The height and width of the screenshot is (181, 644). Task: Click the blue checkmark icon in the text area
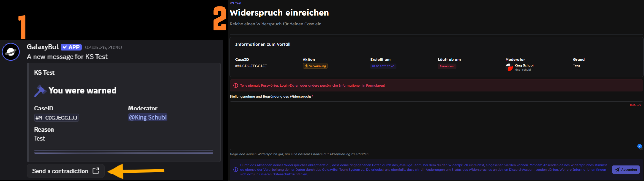[639, 146]
